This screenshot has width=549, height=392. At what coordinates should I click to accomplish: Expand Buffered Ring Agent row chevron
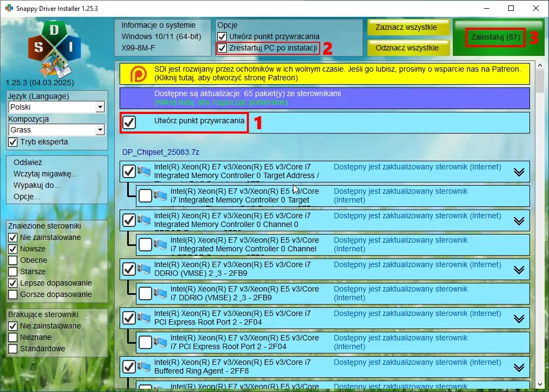(x=519, y=368)
